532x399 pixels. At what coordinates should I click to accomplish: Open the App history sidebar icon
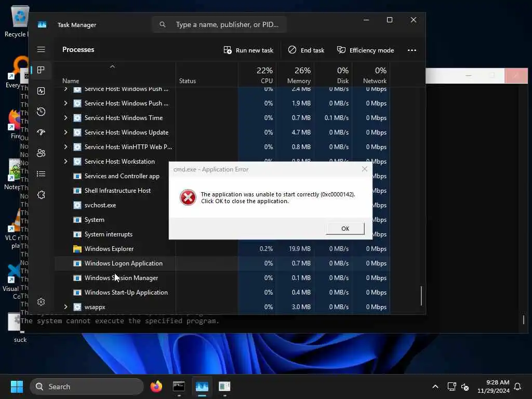coord(41,112)
